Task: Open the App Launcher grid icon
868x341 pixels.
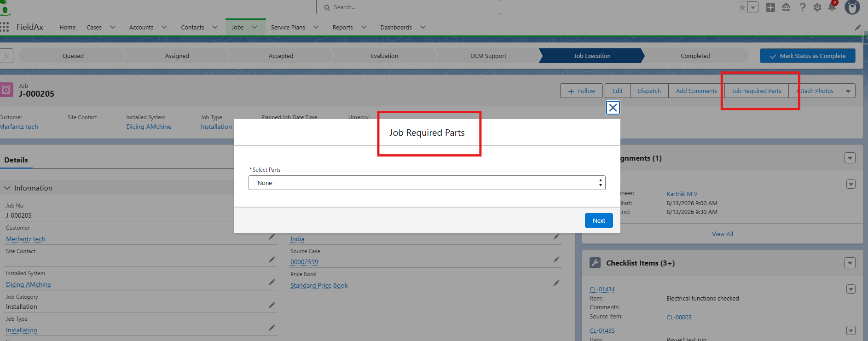Action: pyautogui.click(x=5, y=27)
